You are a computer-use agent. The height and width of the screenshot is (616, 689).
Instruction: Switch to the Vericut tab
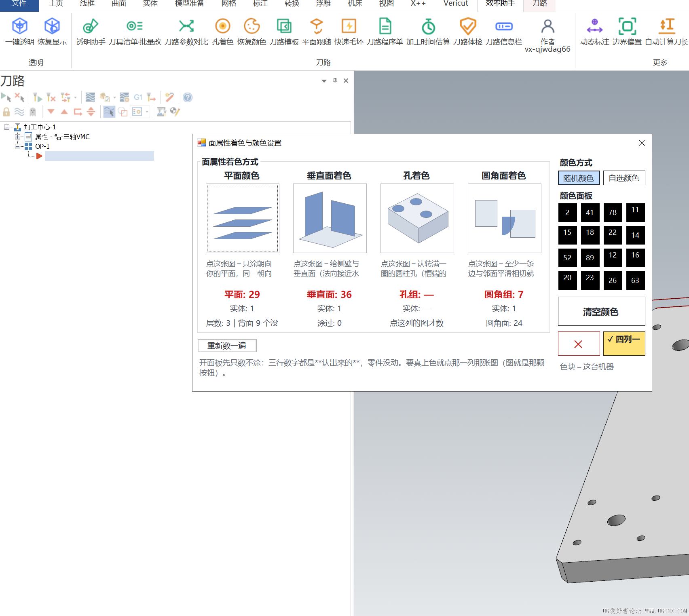coord(456,4)
